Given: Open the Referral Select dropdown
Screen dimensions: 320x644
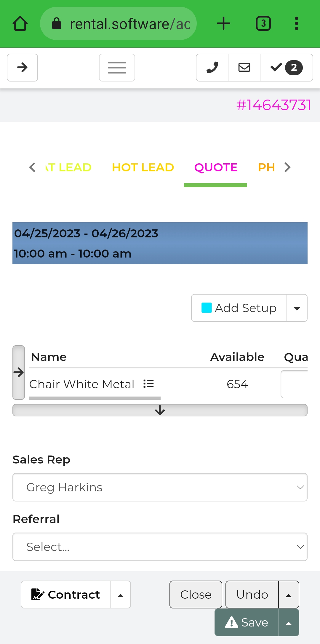Looking at the screenshot, I should 160,547.
